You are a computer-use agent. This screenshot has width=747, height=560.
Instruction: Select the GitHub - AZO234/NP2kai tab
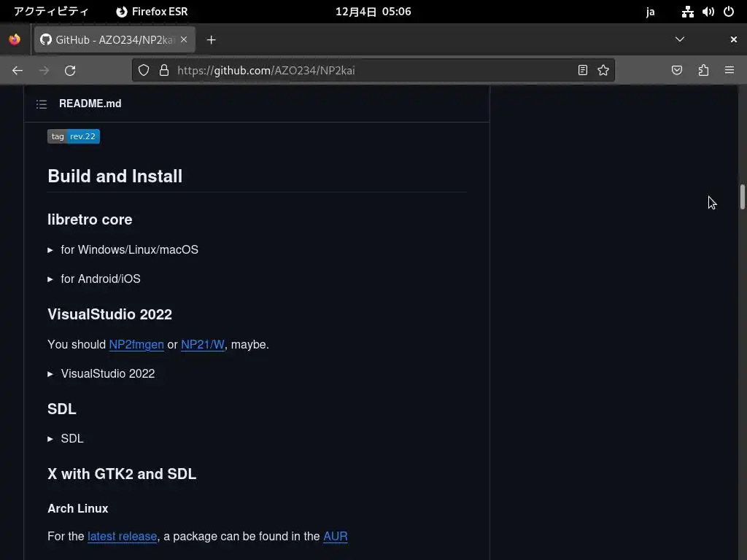[115, 39]
